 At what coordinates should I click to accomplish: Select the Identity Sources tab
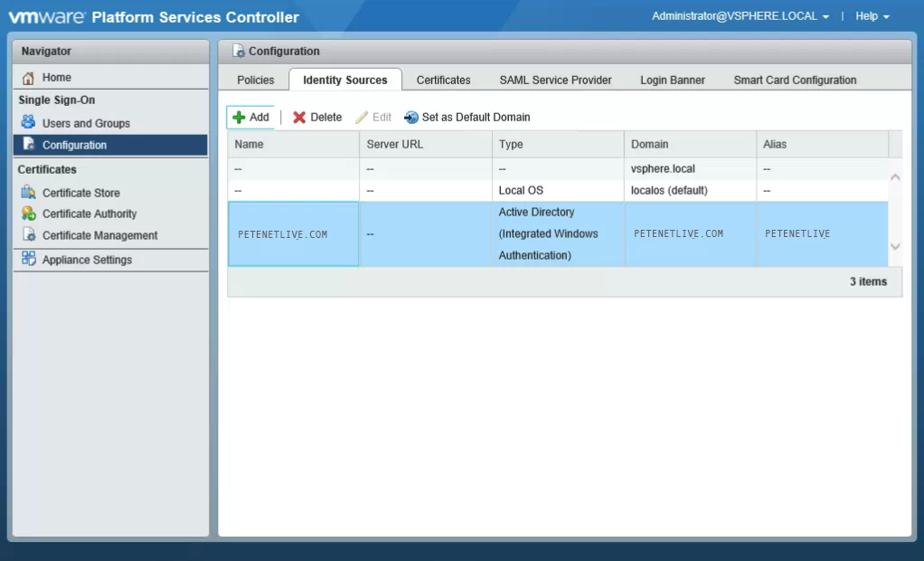[345, 81]
